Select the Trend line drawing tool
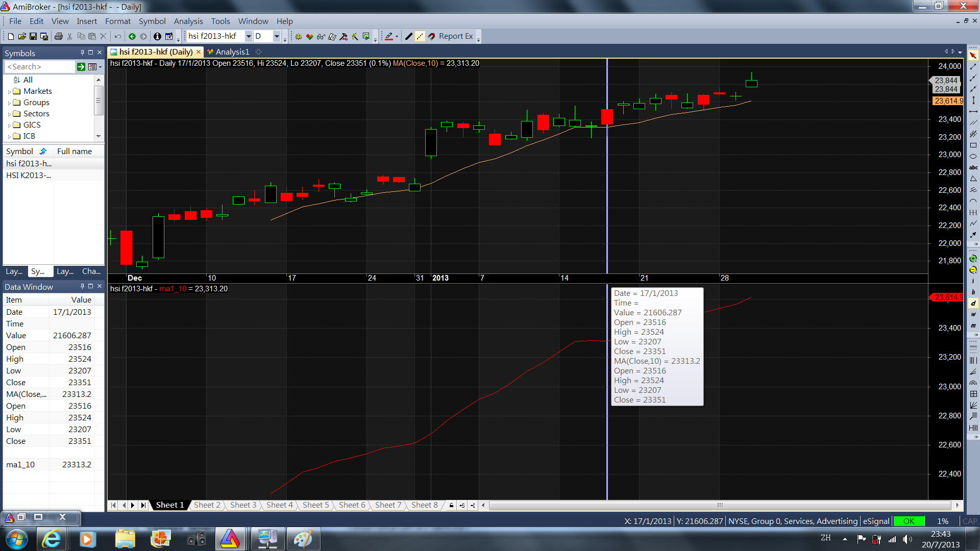 tap(973, 66)
